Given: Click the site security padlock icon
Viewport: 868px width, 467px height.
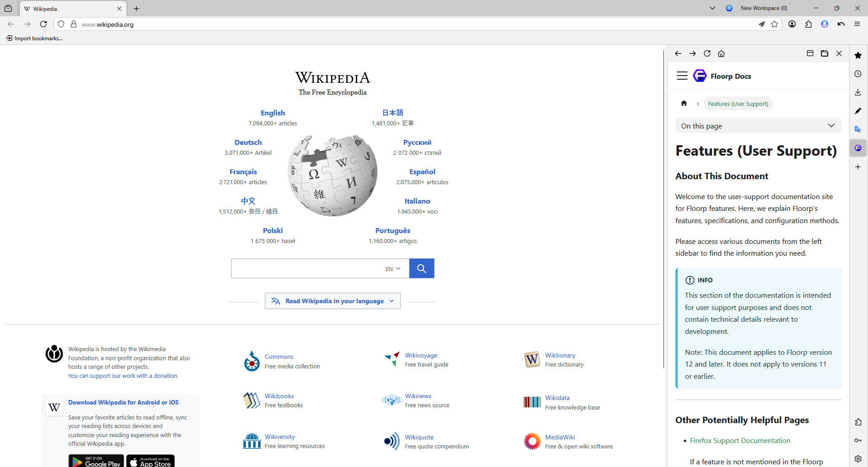Looking at the screenshot, I should pos(74,24).
